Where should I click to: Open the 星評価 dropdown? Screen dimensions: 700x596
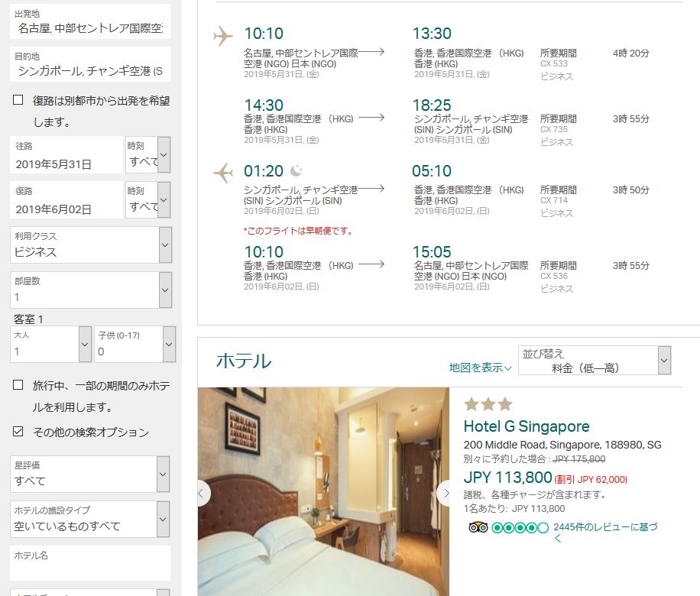[89, 474]
